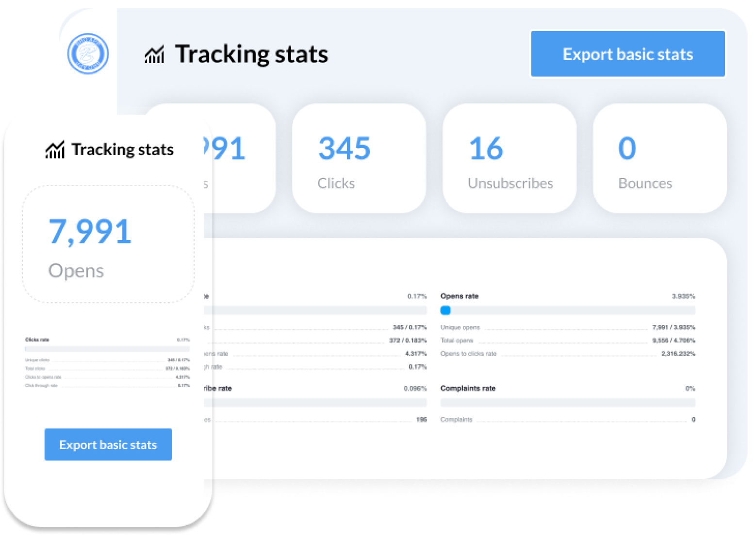Select the Total opens row
756x535 pixels.
point(567,340)
